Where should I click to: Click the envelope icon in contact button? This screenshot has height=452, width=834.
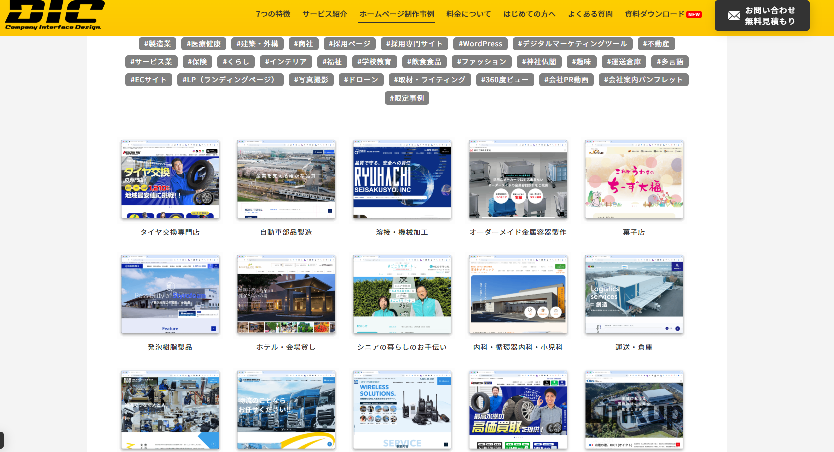click(734, 15)
